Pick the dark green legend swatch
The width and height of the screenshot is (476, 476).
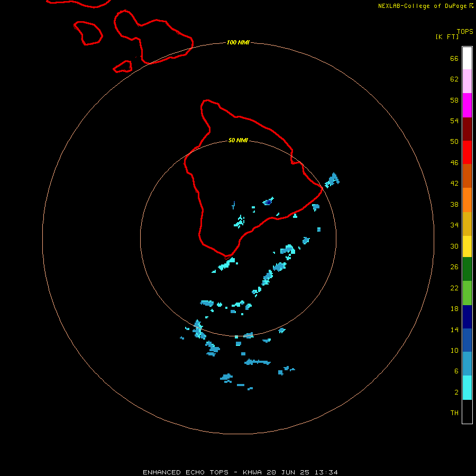point(467,269)
